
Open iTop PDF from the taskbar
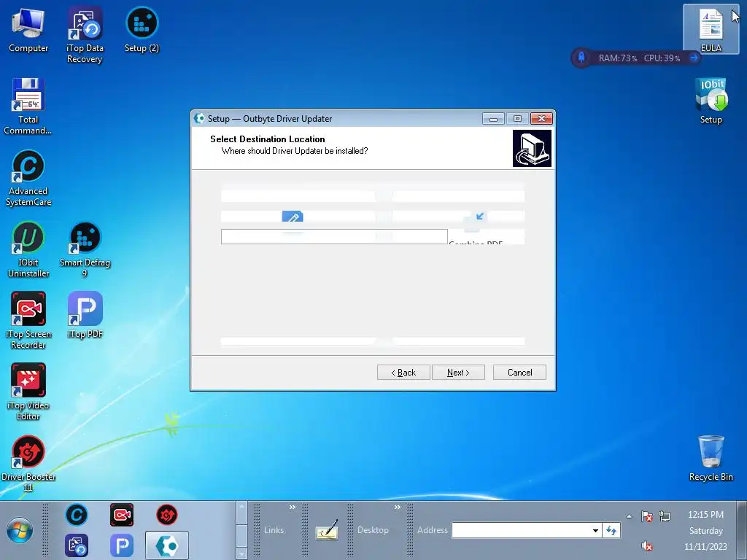pos(122,545)
